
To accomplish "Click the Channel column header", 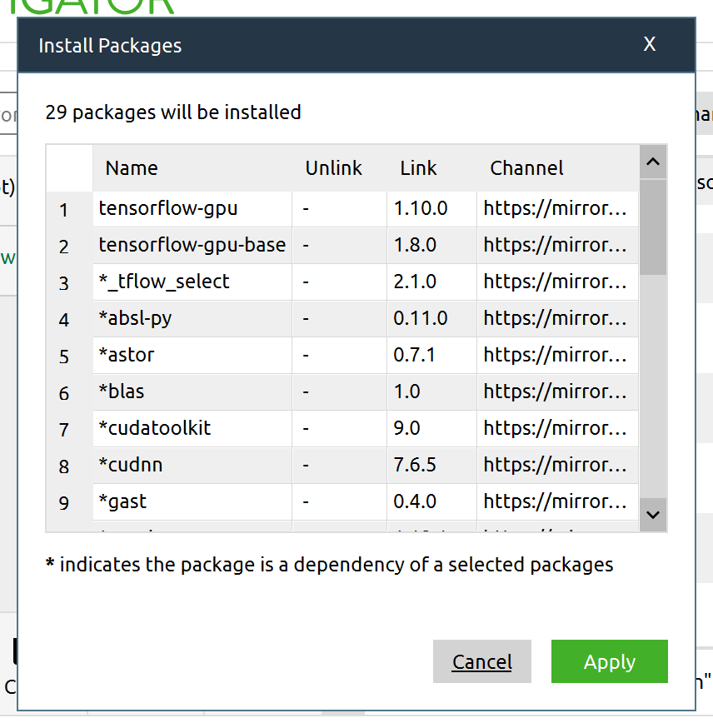I will (526, 168).
